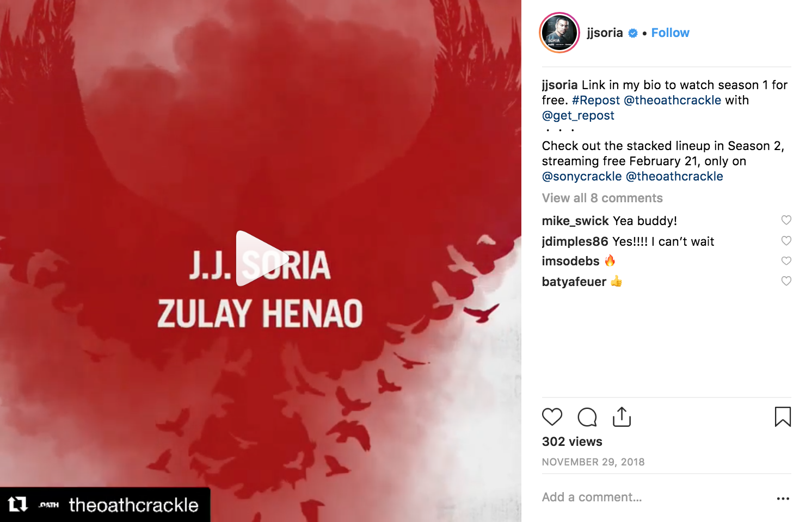The width and height of the screenshot is (812, 522).
Task: Open the #Repost hashtag link
Action: click(x=595, y=100)
